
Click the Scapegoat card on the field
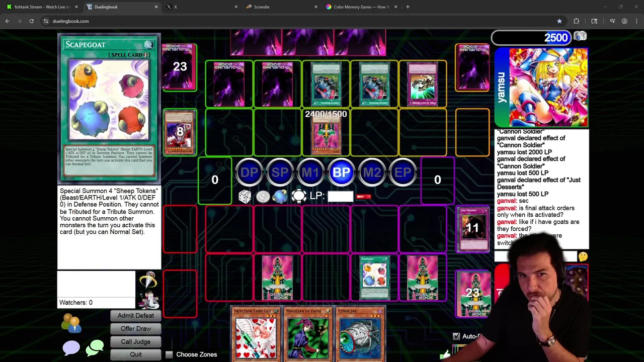(x=374, y=278)
